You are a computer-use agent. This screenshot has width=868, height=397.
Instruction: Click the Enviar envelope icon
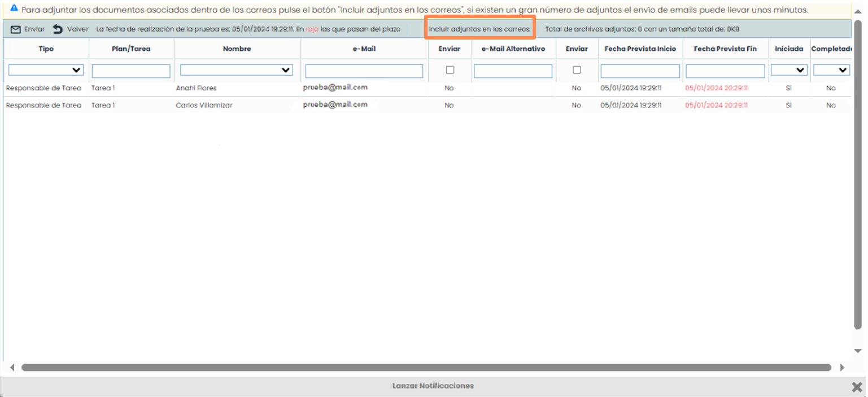click(x=15, y=29)
